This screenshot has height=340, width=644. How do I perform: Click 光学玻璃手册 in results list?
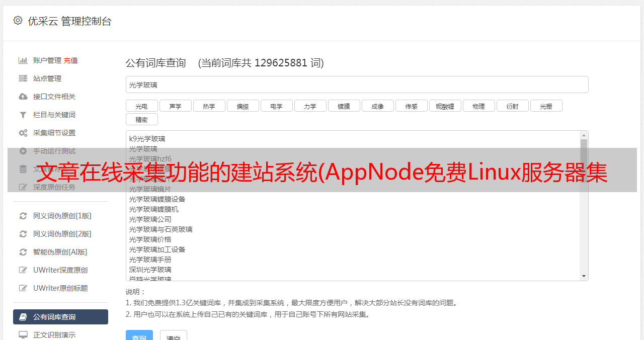(x=150, y=260)
